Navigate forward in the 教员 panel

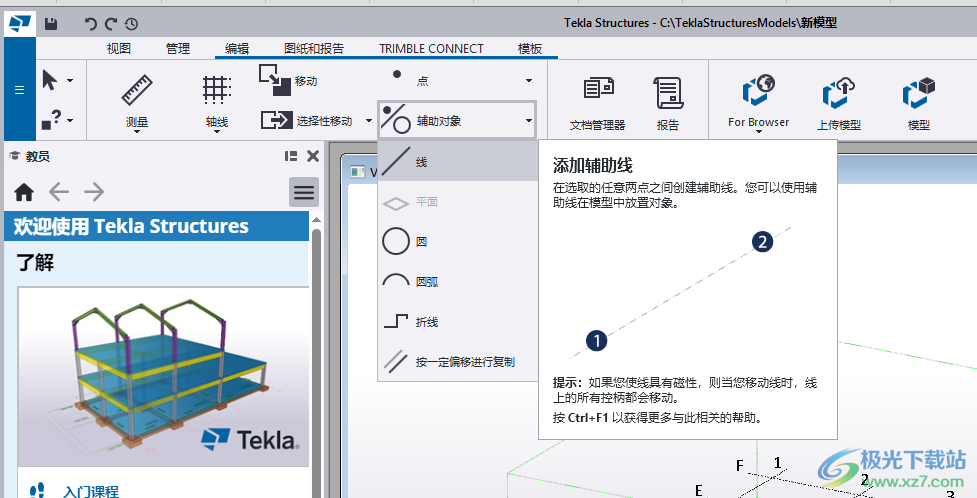coord(94,192)
